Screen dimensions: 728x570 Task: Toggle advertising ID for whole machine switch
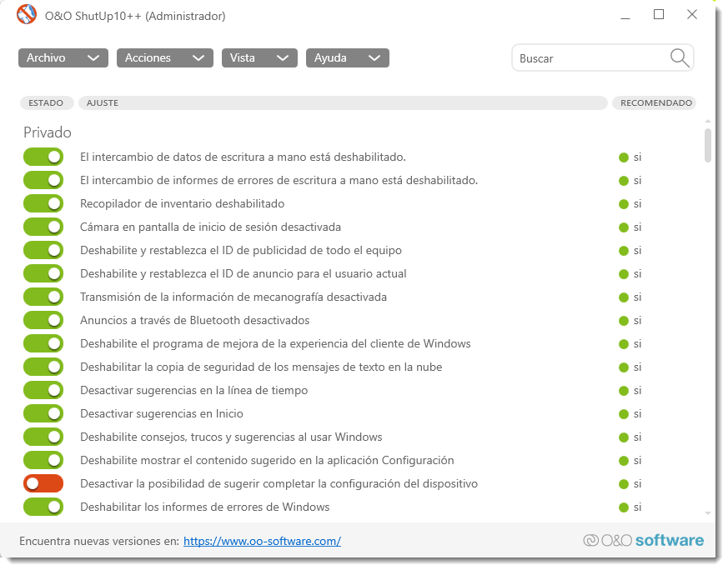[x=43, y=250]
